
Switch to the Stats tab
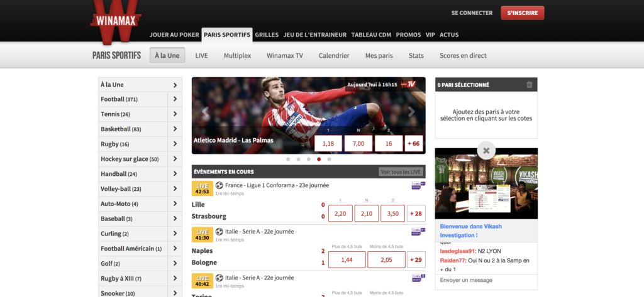point(416,55)
